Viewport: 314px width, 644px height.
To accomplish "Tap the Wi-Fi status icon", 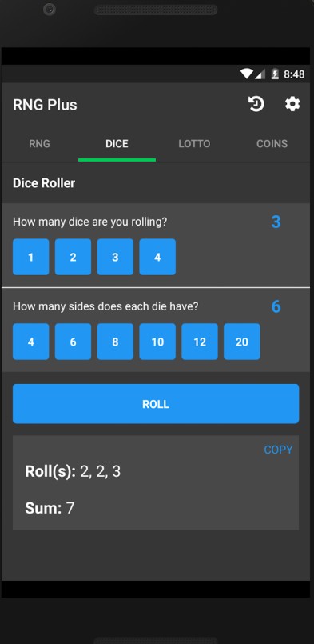I will click(x=246, y=74).
